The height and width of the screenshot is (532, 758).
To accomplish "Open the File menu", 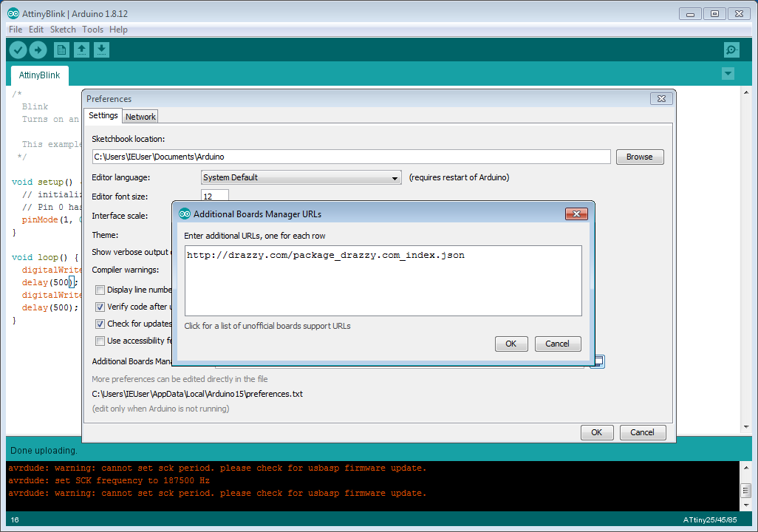I will 16,30.
